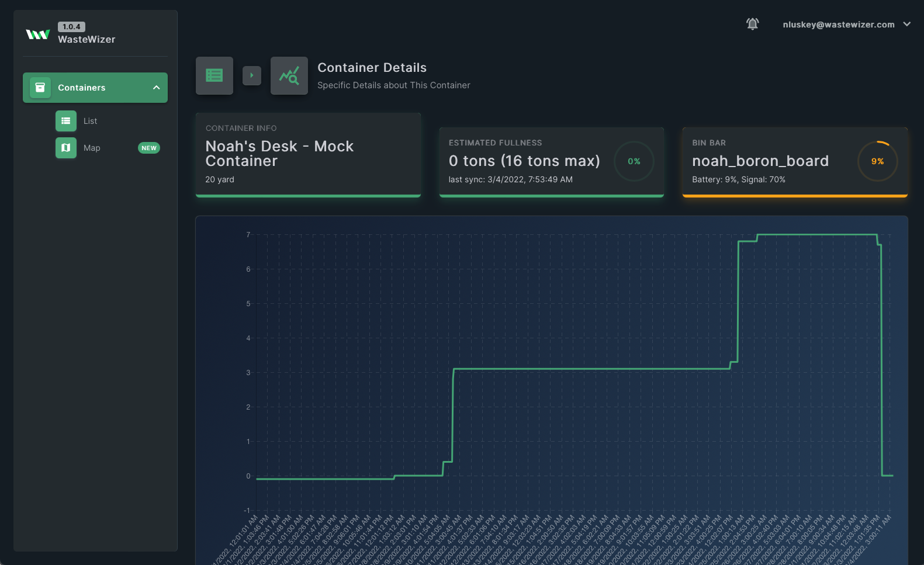Click the Containers archive box icon
The width and height of the screenshot is (924, 565).
tap(40, 88)
